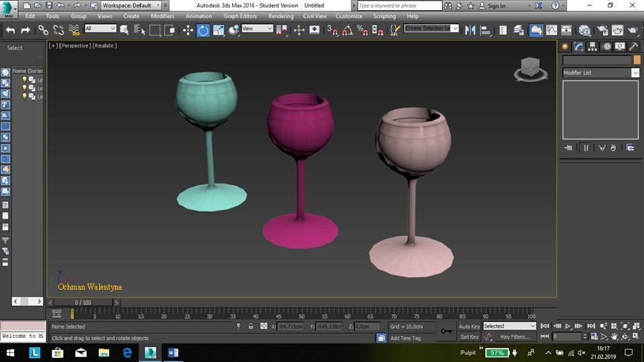Click the Set Key button
Viewport: 644px width, 362px height.
pyautogui.click(x=469, y=337)
